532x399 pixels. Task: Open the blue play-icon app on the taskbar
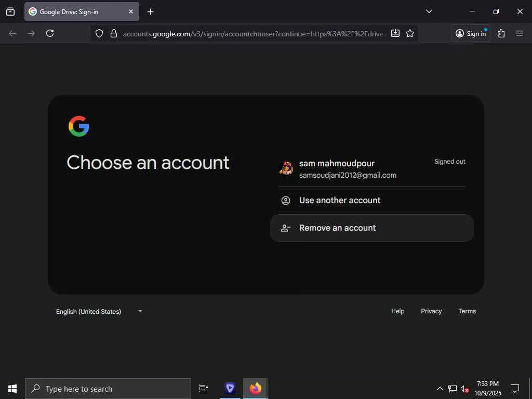pos(230,389)
